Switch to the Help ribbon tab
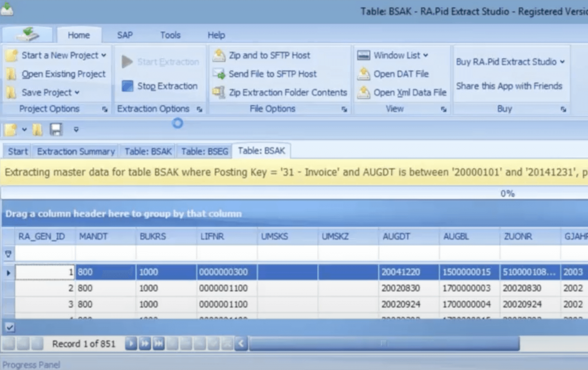Image resolution: width=588 pixels, height=370 pixels. point(216,35)
